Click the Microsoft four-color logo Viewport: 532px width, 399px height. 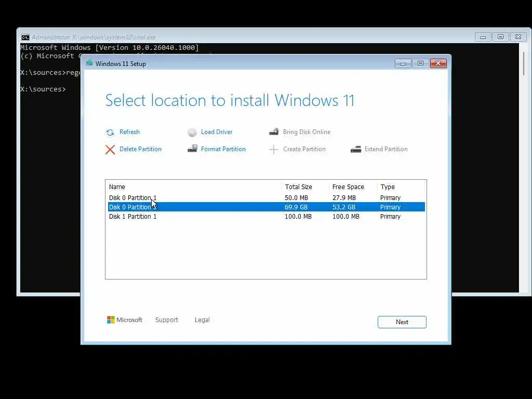point(111,320)
